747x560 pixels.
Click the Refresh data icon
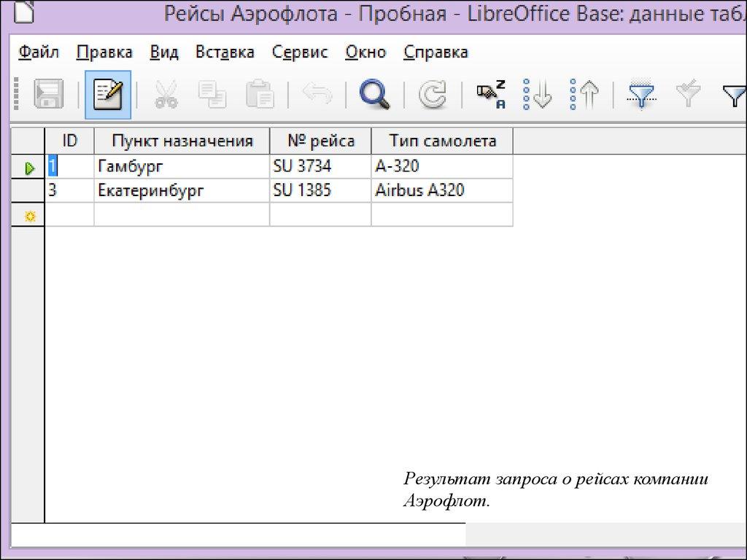pos(434,95)
